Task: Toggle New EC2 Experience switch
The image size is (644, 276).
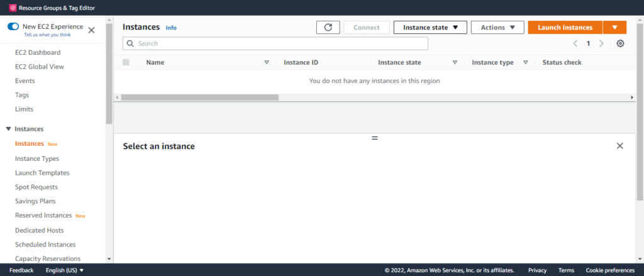Action: pyautogui.click(x=13, y=26)
